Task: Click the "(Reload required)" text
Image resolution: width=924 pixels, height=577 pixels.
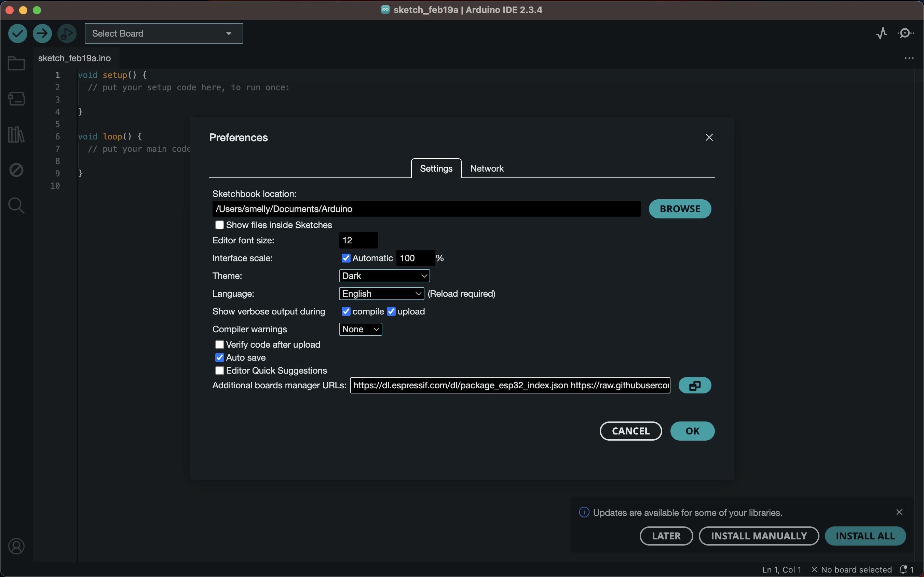Action: (461, 294)
